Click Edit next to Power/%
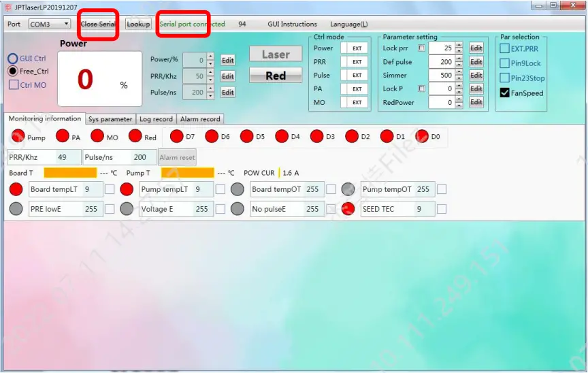This screenshot has width=588, height=373. tap(227, 60)
